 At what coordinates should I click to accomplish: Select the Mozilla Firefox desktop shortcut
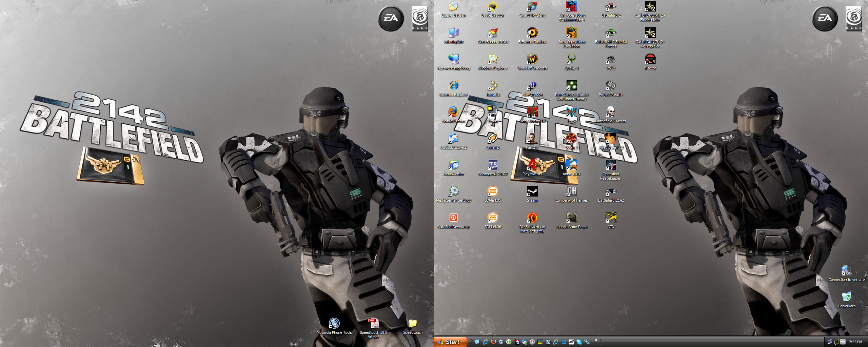(453, 115)
